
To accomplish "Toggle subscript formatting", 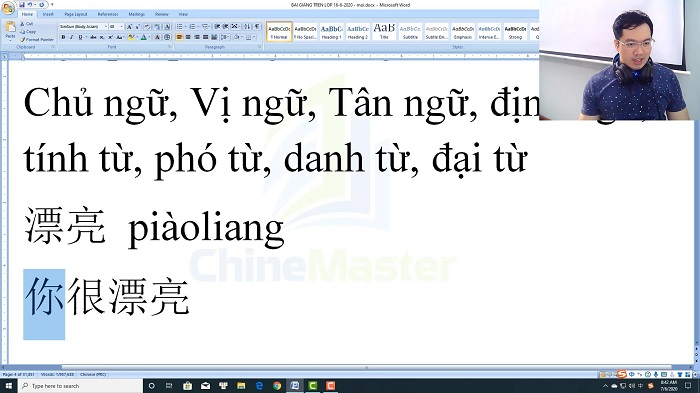I will pos(102,37).
